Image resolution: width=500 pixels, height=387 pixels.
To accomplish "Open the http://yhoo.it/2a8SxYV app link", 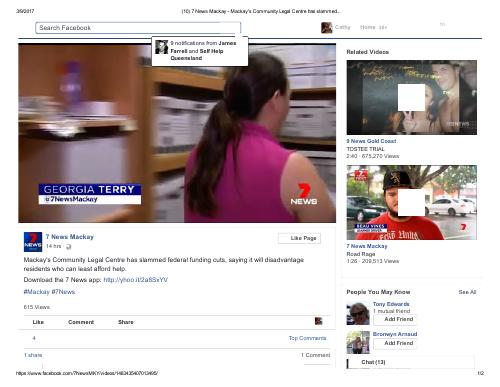I will click(x=135, y=280).
